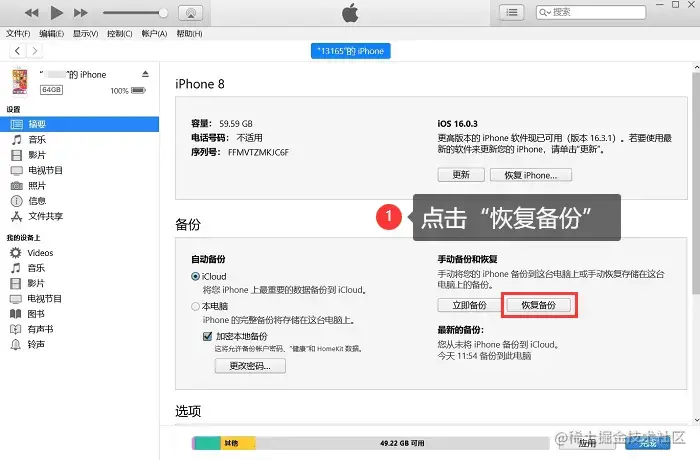Click the list view icon

(512, 13)
